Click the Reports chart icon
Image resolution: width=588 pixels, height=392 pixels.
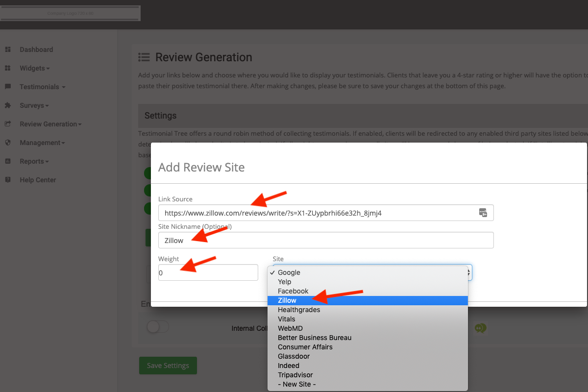tap(8, 161)
